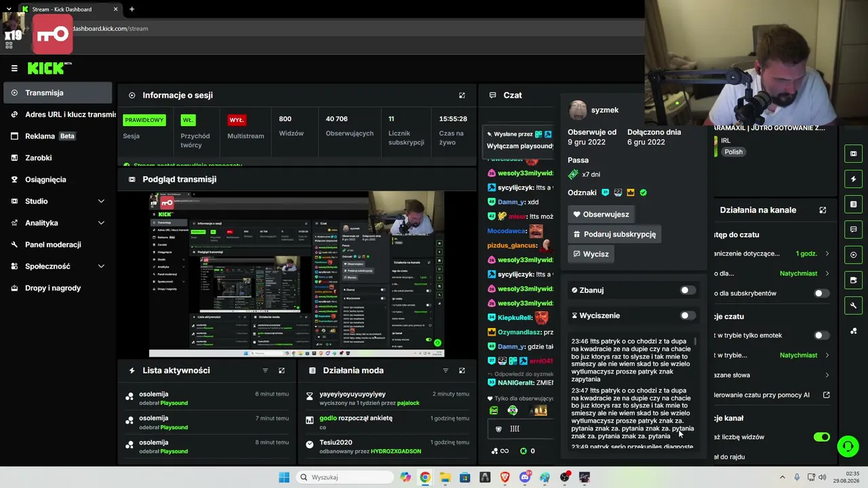Toggle the Wyciszenie switch
This screenshot has width=868, height=488.
(x=688, y=316)
